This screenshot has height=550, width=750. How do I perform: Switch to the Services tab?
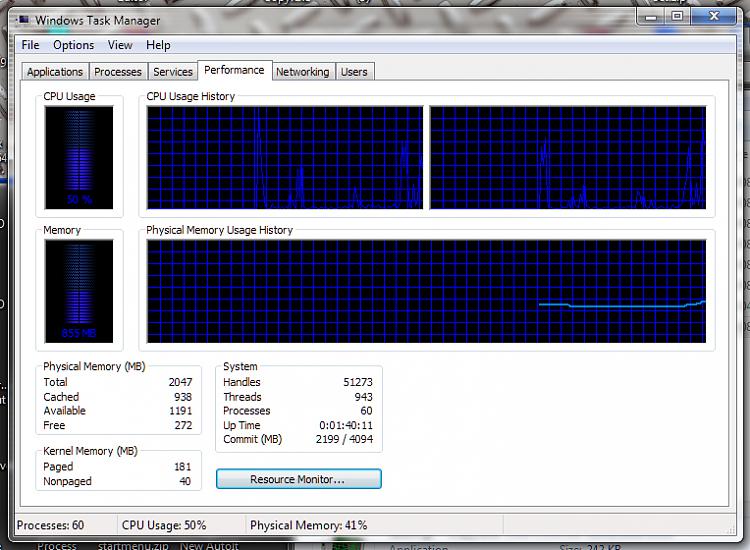(x=173, y=72)
